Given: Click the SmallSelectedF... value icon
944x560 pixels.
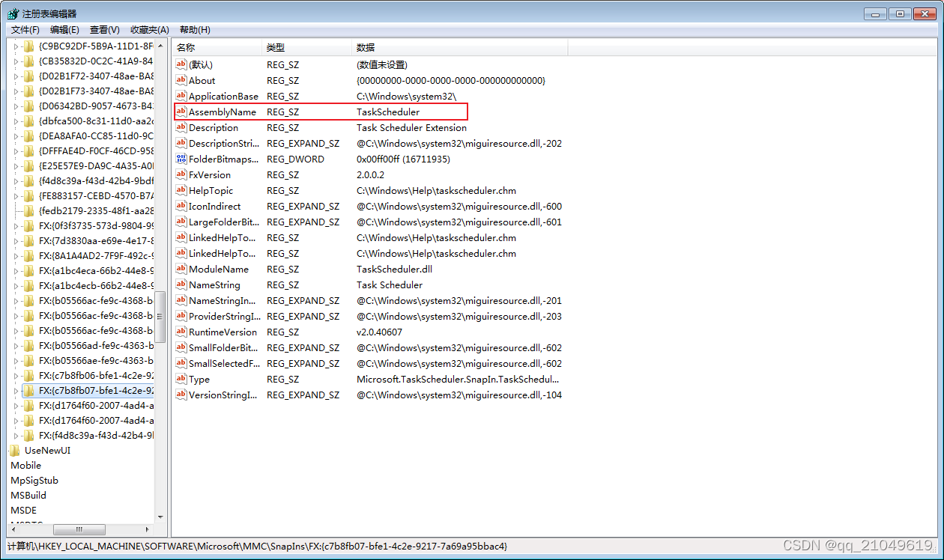Looking at the screenshot, I should (181, 363).
